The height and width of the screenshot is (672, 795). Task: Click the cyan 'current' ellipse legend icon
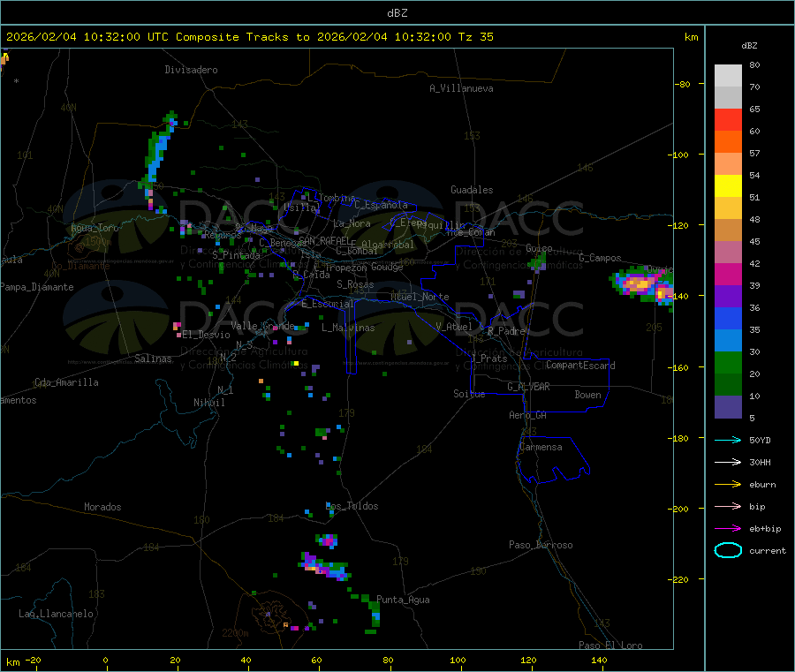[x=728, y=550]
